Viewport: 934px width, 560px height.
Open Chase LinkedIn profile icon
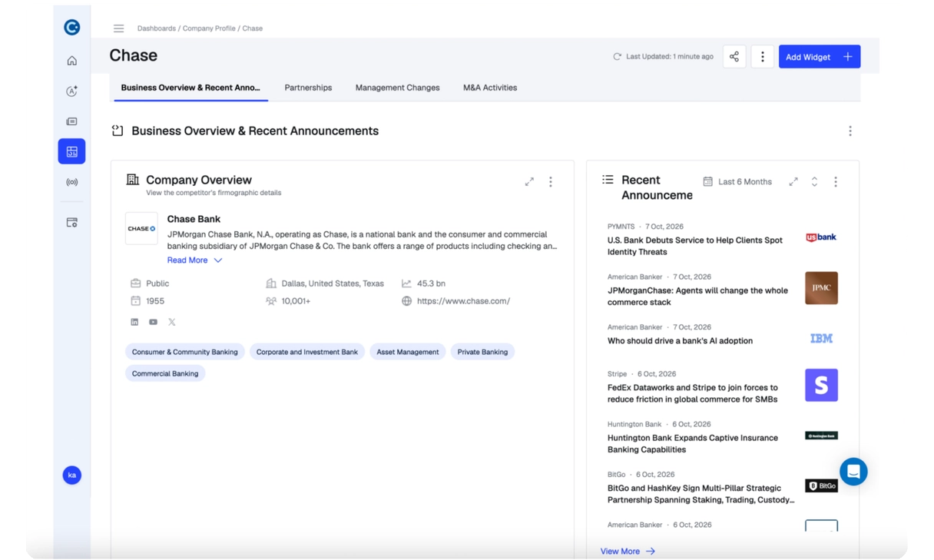[134, 322]
